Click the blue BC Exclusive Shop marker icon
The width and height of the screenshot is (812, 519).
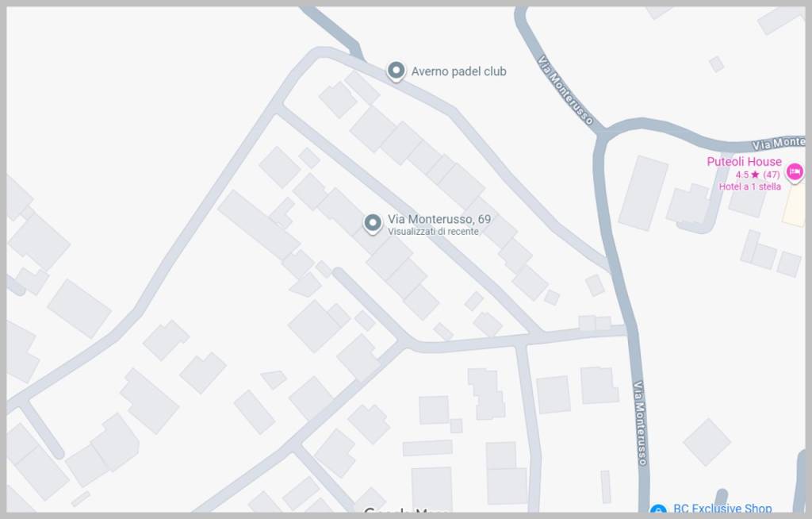(657, 509)
